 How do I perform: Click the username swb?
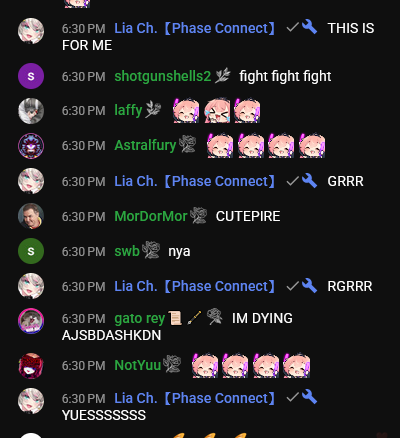click(127, 251)
